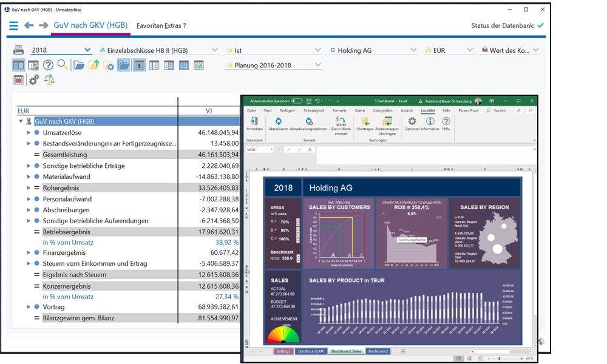Switch to Dashboard_KPI sheet tab

pyautogui.click(x=311, y=351)
